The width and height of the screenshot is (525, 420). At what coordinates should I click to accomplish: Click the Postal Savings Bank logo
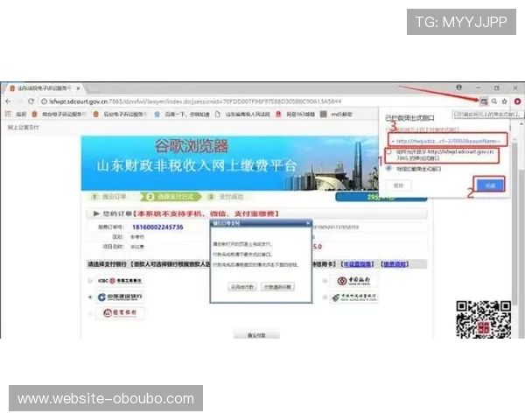pyautogui.click(x=353, y=297)
